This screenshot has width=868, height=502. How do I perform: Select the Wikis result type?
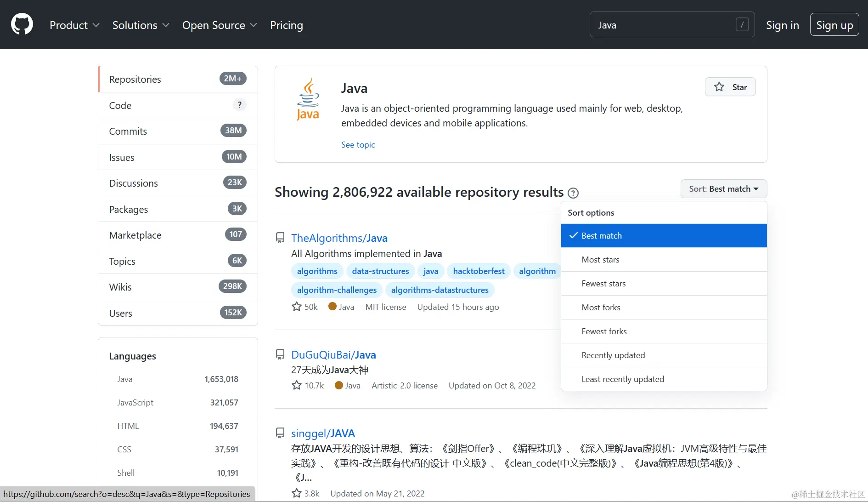point(178,287)
